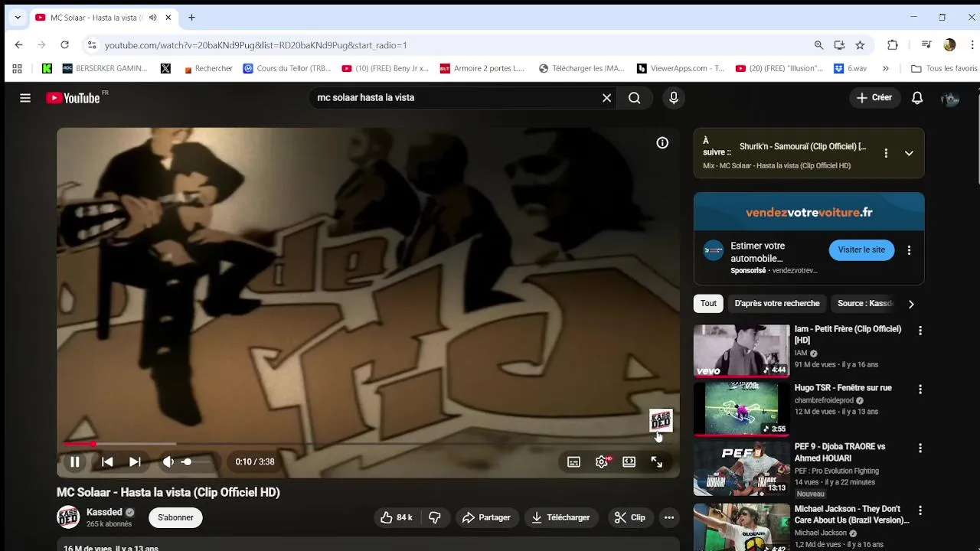Open the Cours du Tellor bookmark
The image size is (980, 551).
click(x=287, y=68)
